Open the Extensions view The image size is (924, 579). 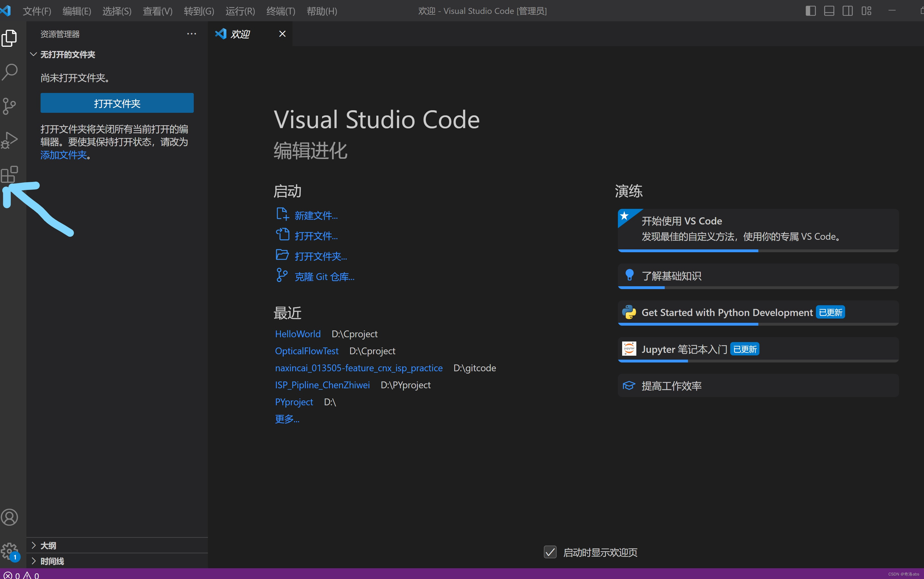click(10, 174)
